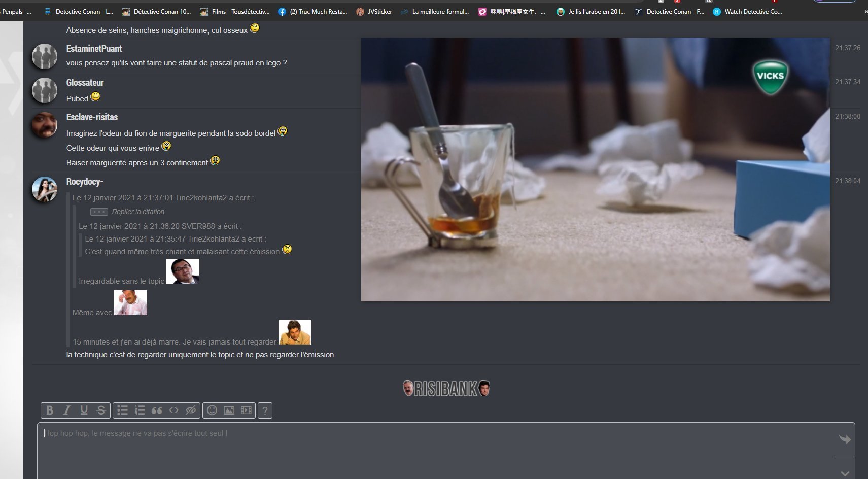Open the Risibank sticker bank
868x479 pixels.
coord(446,389)
